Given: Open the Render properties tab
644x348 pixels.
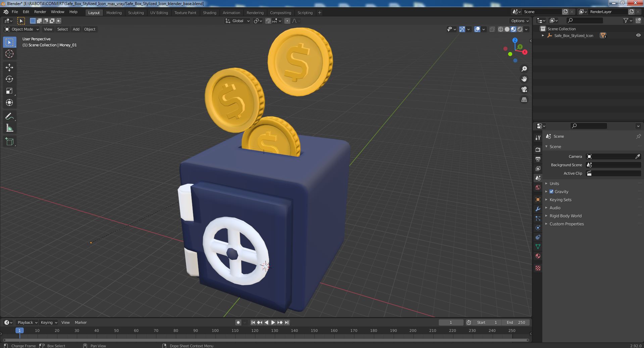Looking at the screenshot, I should (538, 149).
